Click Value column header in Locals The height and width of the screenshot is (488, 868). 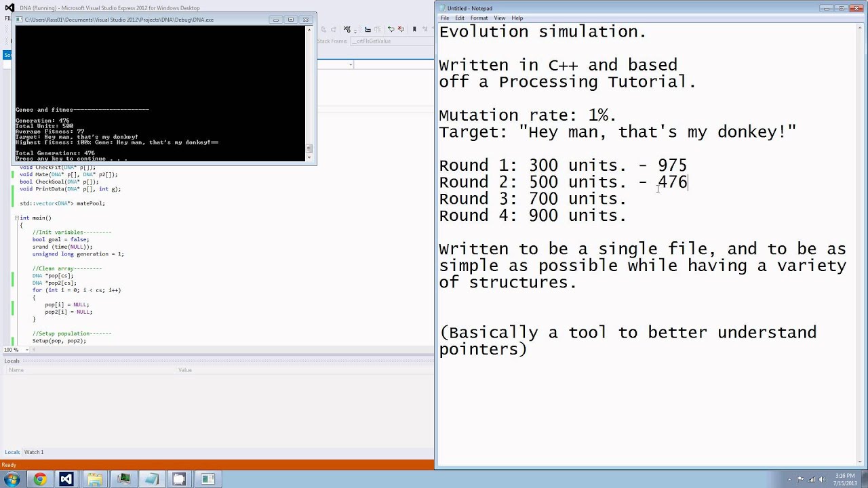point(185,370)
